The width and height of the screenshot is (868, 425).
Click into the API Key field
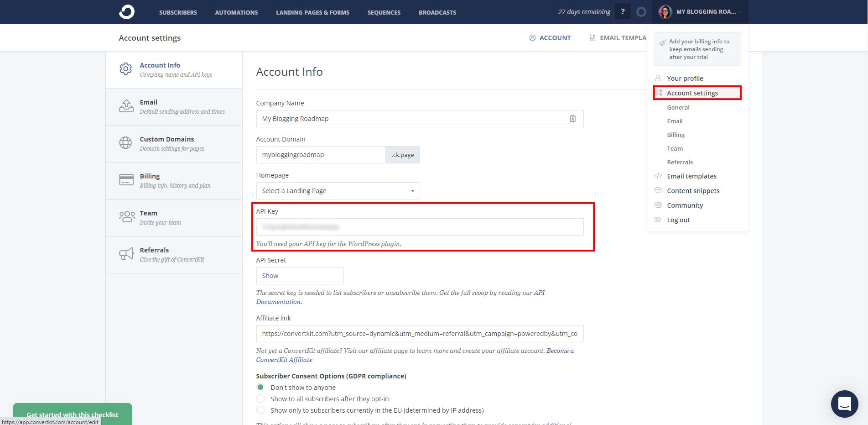coord(420,227)
